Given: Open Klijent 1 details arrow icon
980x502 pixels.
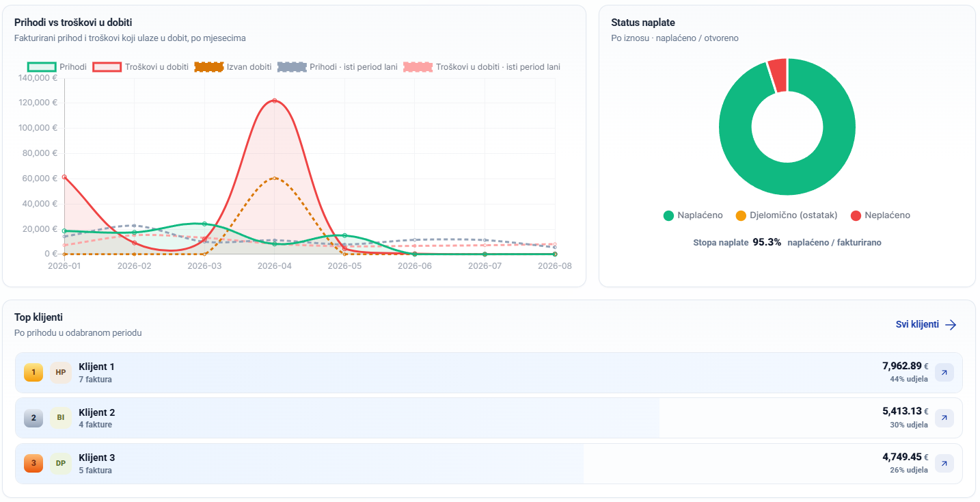Looking at the screenshot, I should click(x=944, y=373).
